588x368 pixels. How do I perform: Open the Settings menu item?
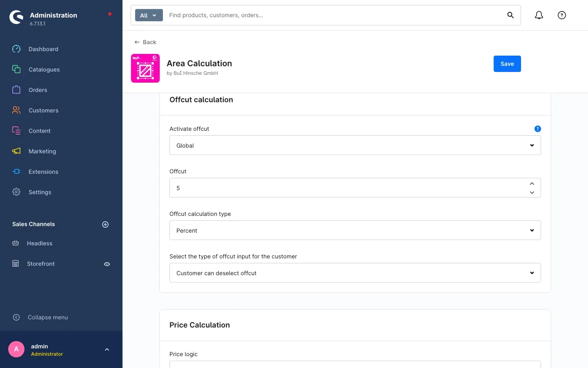40,192
